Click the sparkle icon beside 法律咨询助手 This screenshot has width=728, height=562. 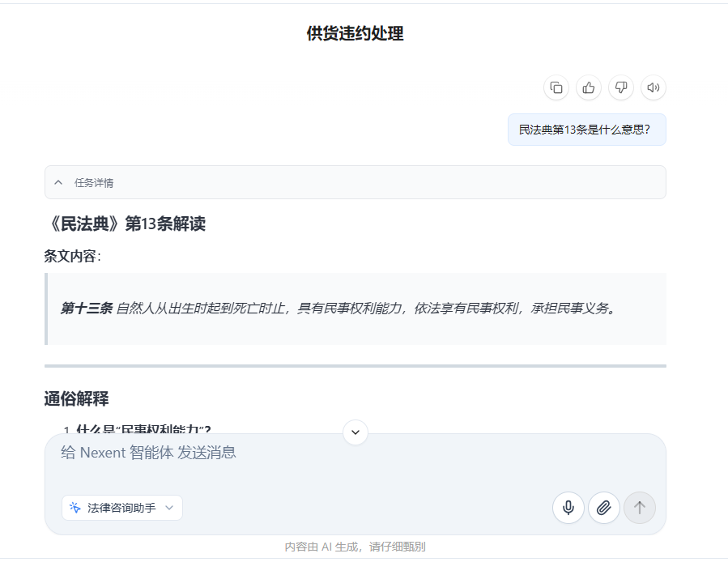pos(75,508)
